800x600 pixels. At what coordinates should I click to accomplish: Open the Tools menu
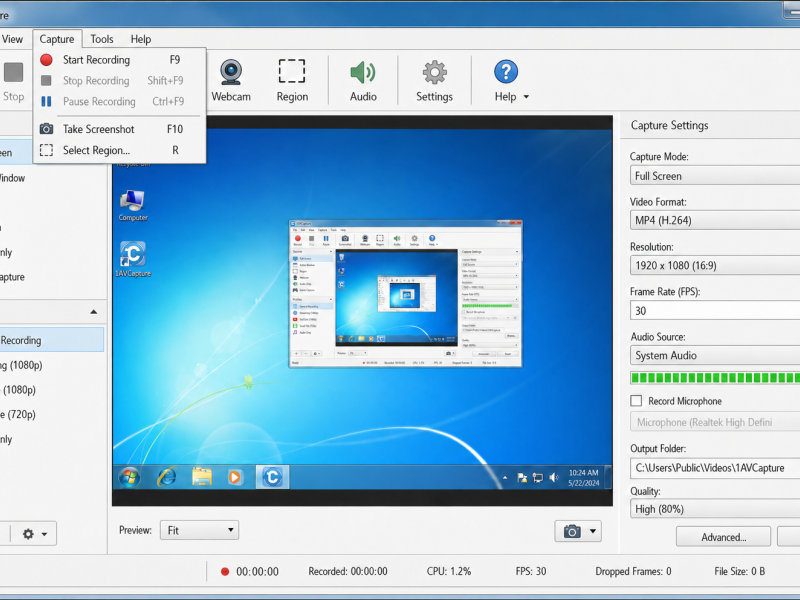[102, 39]
